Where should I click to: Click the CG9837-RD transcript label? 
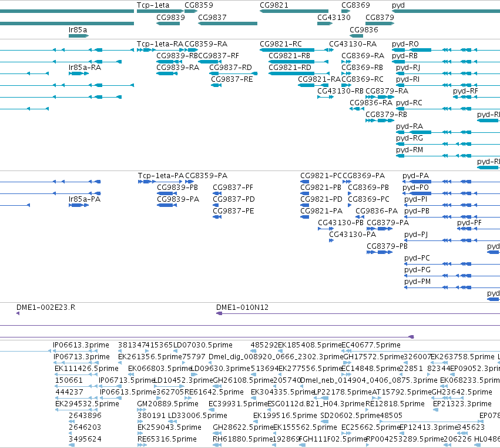(230, 68)
